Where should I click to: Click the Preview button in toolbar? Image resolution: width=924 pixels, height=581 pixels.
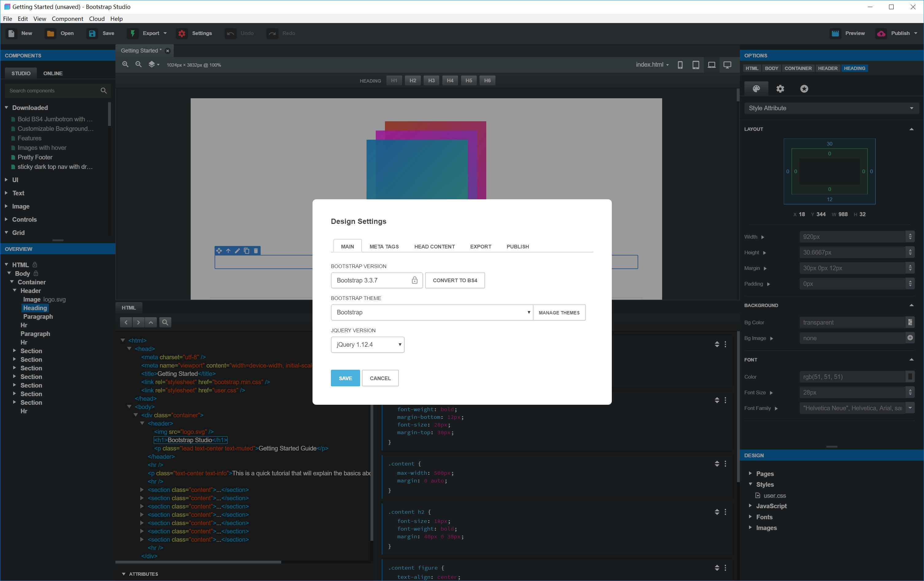pyautogui.click(x=848, y=33)
